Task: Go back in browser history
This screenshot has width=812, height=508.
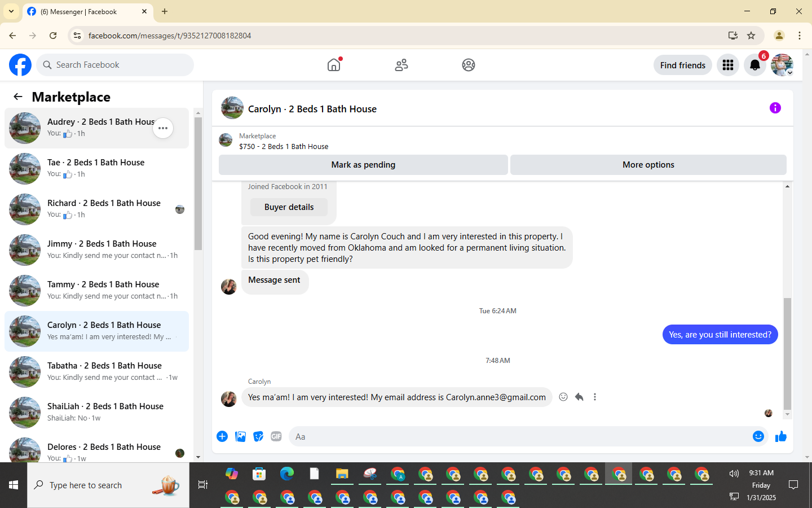Action: tap(12, 36)
